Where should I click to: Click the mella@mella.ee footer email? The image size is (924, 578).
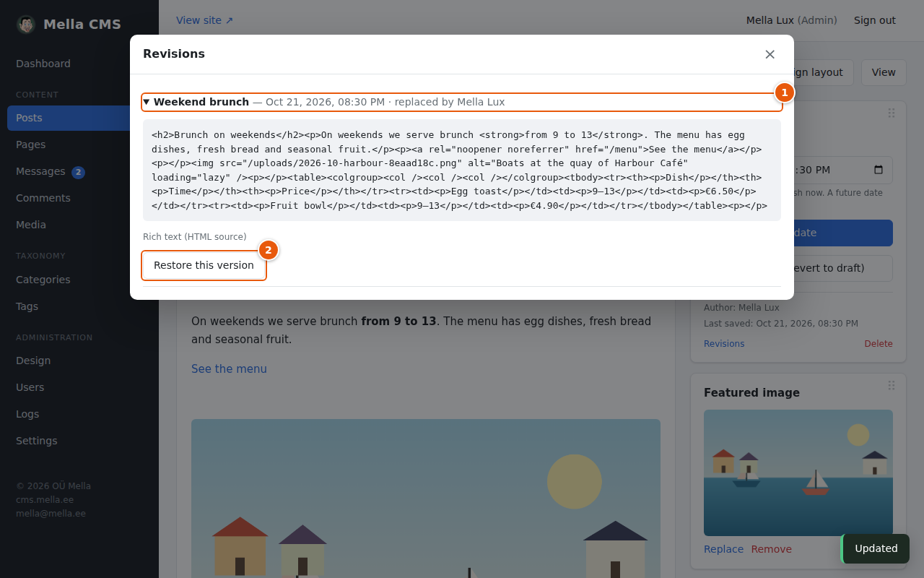pyautogui.click(x=51, y=514)
